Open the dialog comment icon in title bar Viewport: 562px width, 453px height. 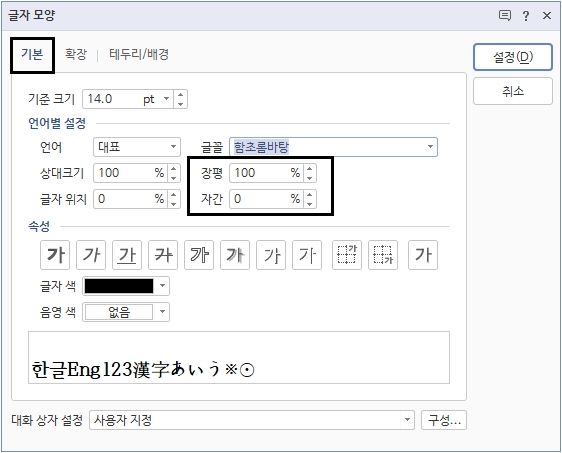point(505,15)
